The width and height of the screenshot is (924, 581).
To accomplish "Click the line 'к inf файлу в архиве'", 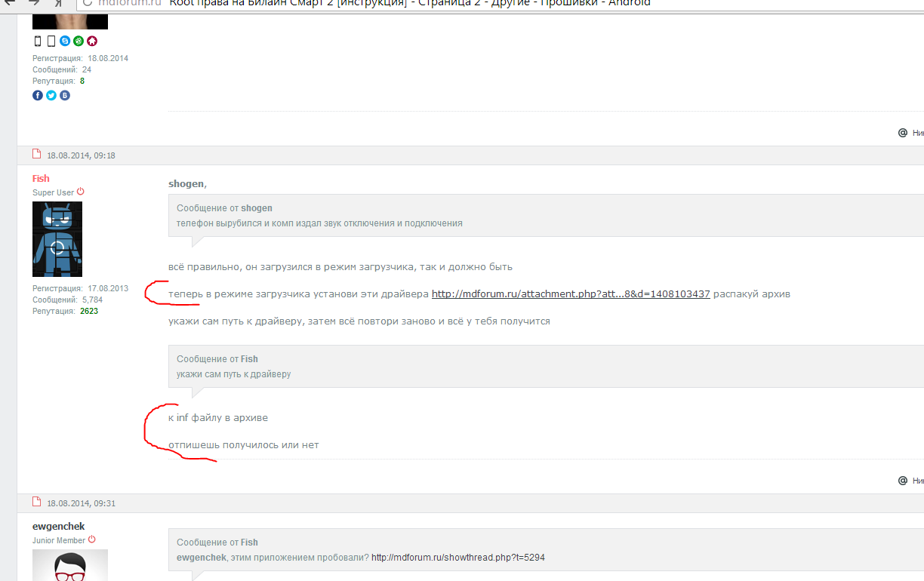I will click(x=218, y=417).
